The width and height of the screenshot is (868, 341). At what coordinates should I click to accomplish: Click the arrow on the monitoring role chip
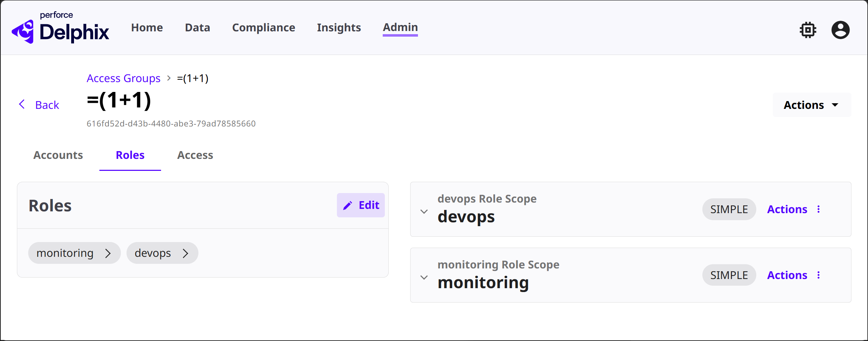pos(108,253)
